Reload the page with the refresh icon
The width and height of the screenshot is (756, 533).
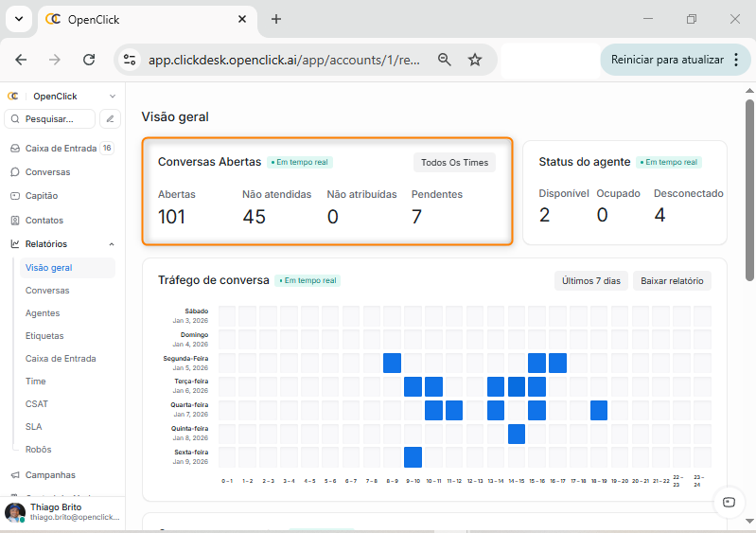coord(89,60)
